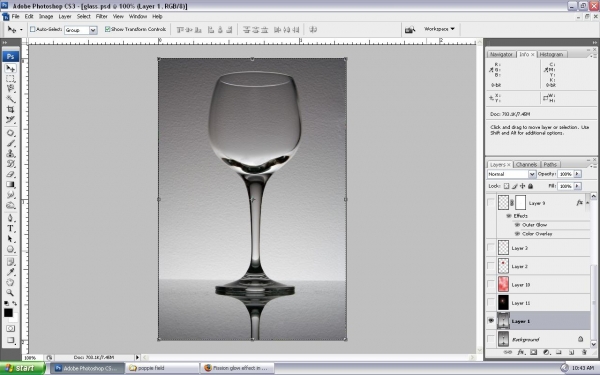Select the History Brush tool
The image size is (600, 375).
(x=10, y=164)
